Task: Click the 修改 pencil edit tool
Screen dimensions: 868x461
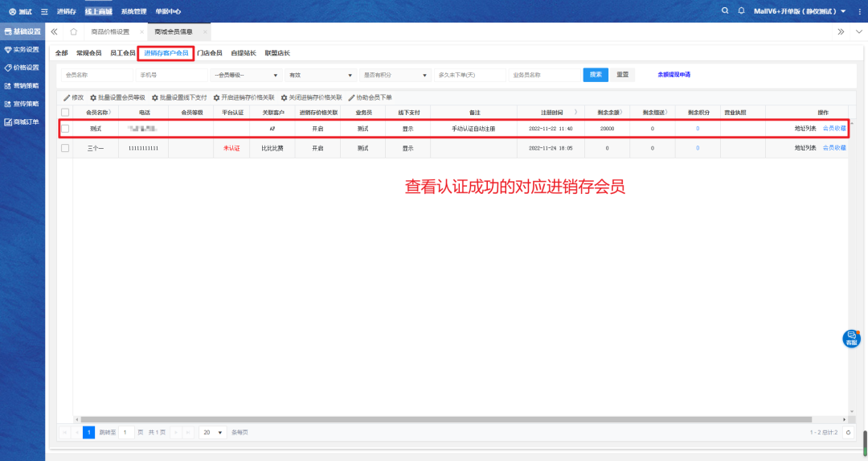Action: tap(73, 97)
